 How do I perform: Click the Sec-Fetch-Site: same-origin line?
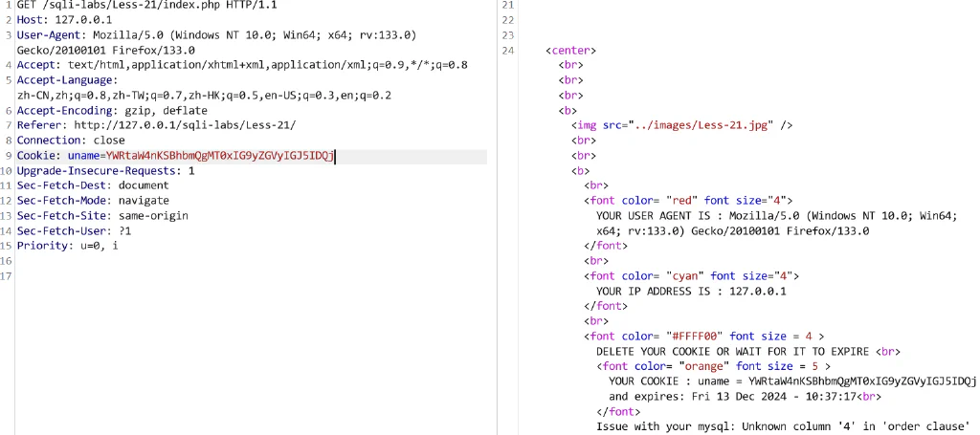[x=102, y=216]
